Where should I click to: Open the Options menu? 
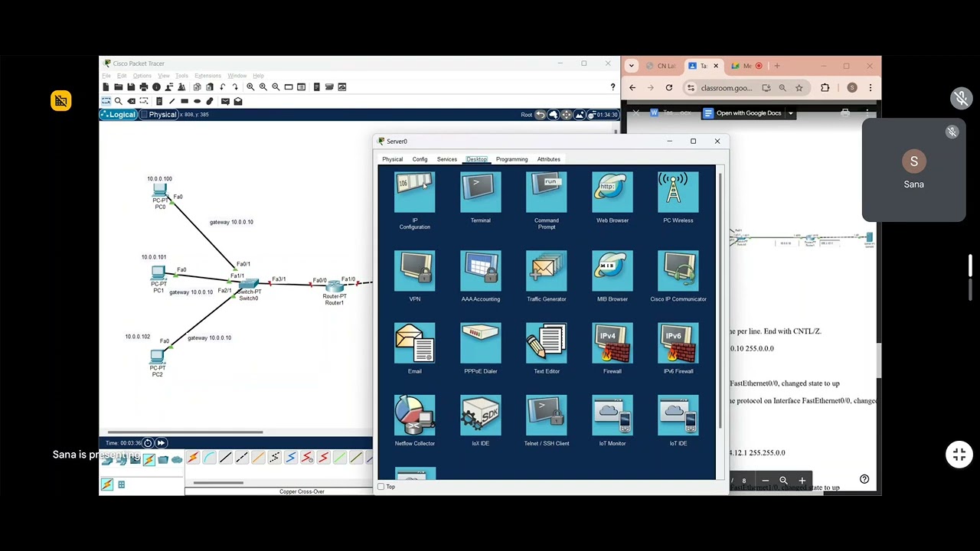(142, 76)
